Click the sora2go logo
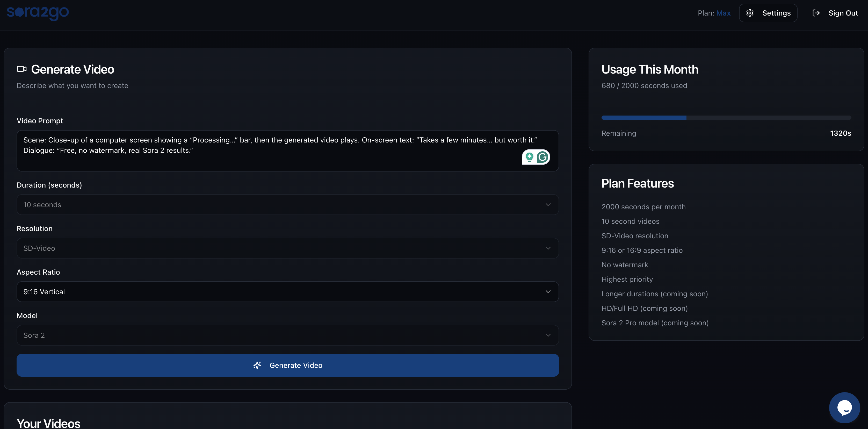This screenshot has width=868, height=429. pos(38,13)
